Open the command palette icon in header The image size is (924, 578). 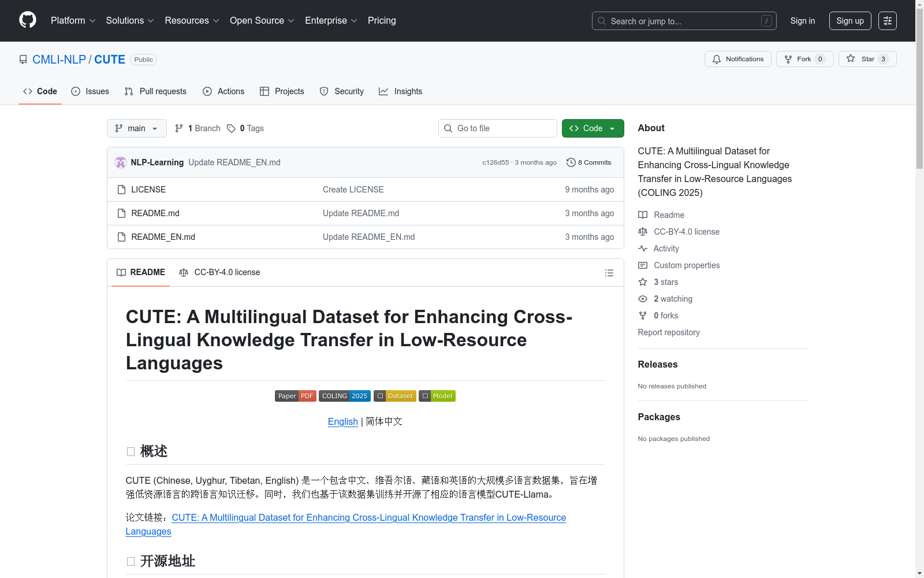888,21
